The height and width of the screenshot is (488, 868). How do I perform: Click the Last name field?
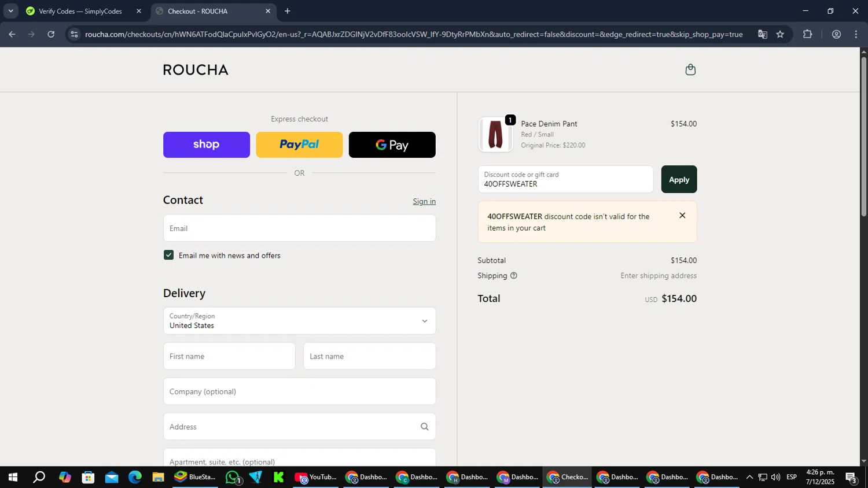point(369,356)
